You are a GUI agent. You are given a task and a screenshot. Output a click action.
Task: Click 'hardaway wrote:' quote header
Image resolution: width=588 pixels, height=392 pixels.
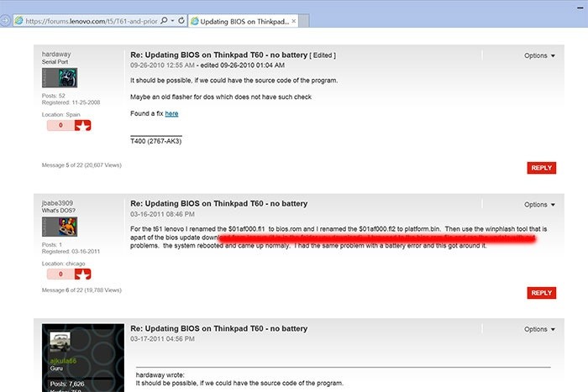coord(160,374)
